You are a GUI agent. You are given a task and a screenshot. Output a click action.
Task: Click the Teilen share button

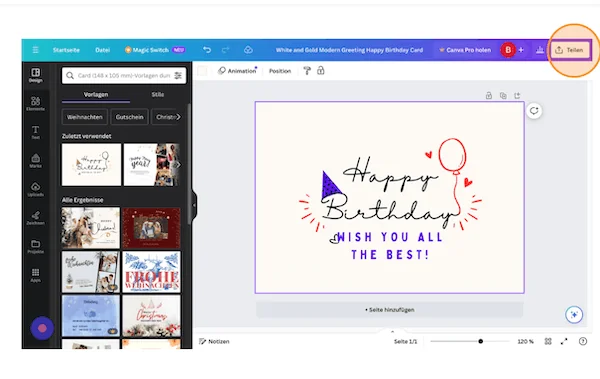pos(570,50)
